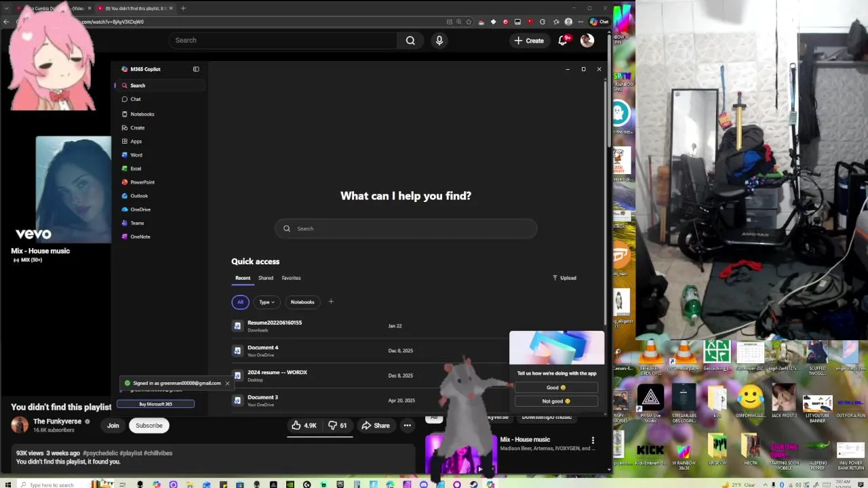Focus the YouTube search box
Viewport: 868px width, 488px height.
283,41
